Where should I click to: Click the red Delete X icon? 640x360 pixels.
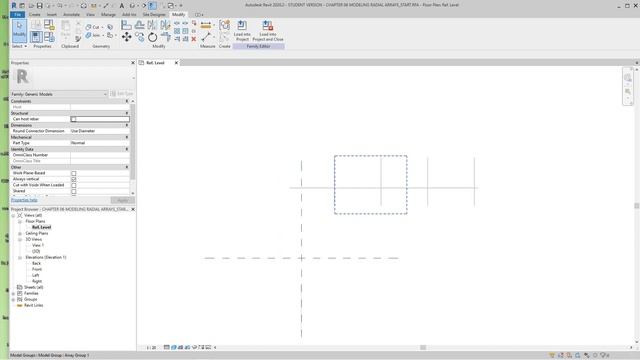[193, 39]
